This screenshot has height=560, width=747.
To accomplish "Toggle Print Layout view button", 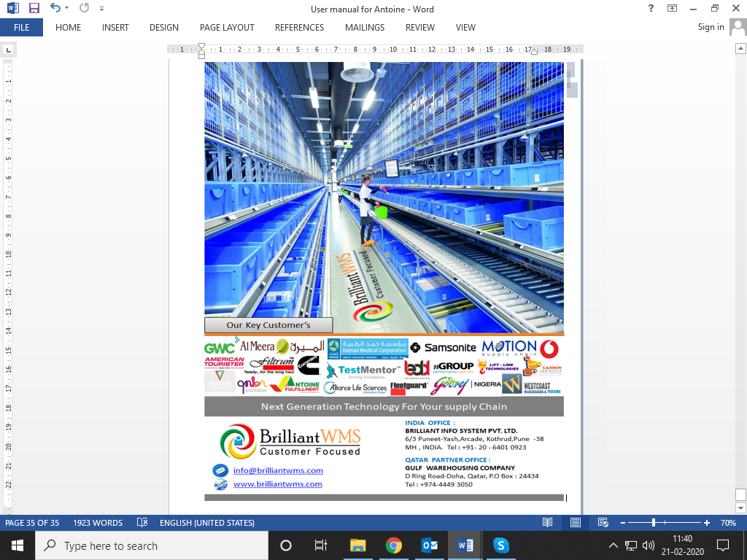I will click(576, 523).
